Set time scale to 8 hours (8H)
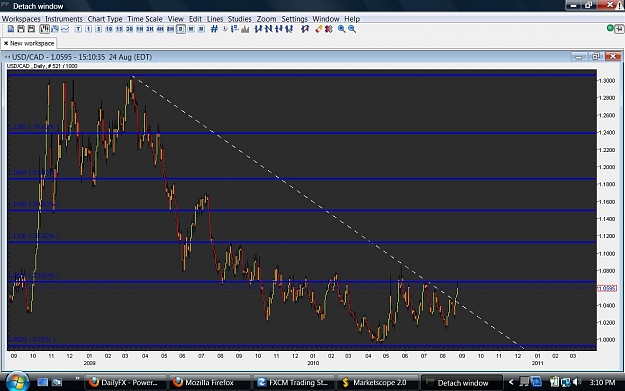This screenshot has width=625, height=391. 170,29
